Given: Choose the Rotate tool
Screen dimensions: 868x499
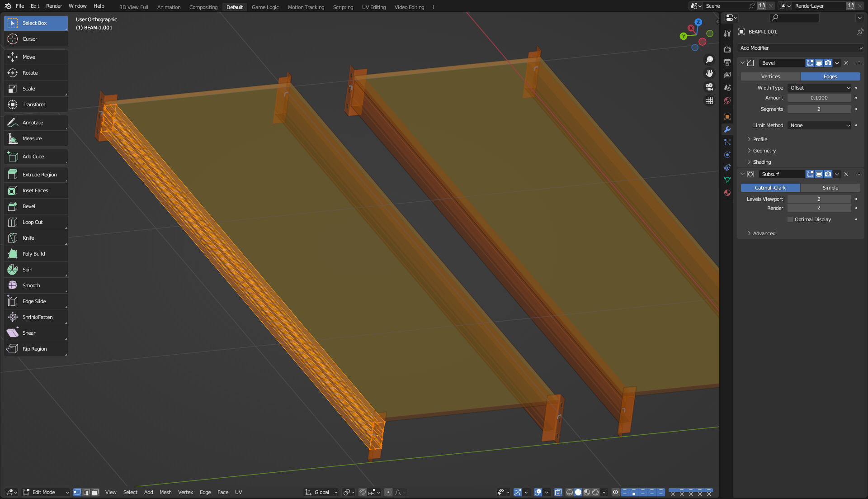Looking at the screenshot, I should point(36,73).
